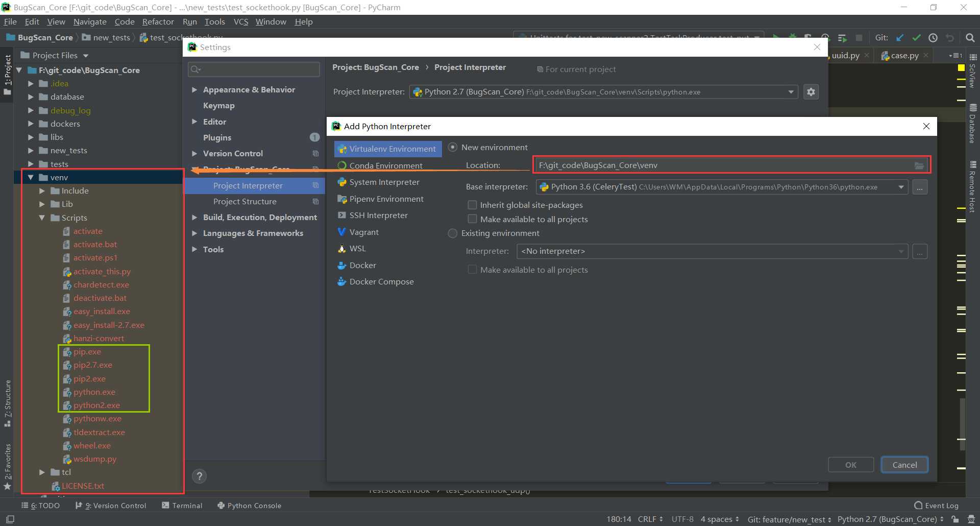
Task: Collapse the venv folder
Action: coord(31,177)
